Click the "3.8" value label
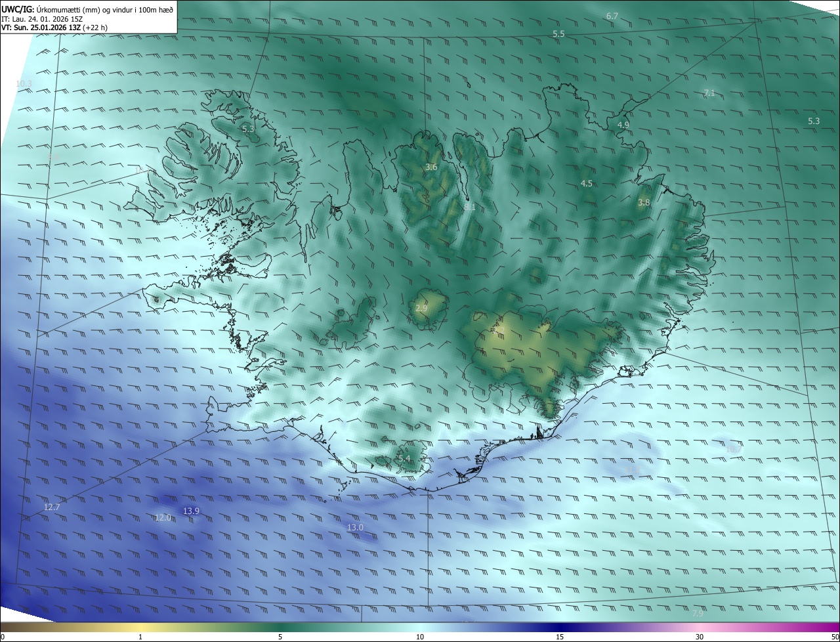 tap(644, 203)
